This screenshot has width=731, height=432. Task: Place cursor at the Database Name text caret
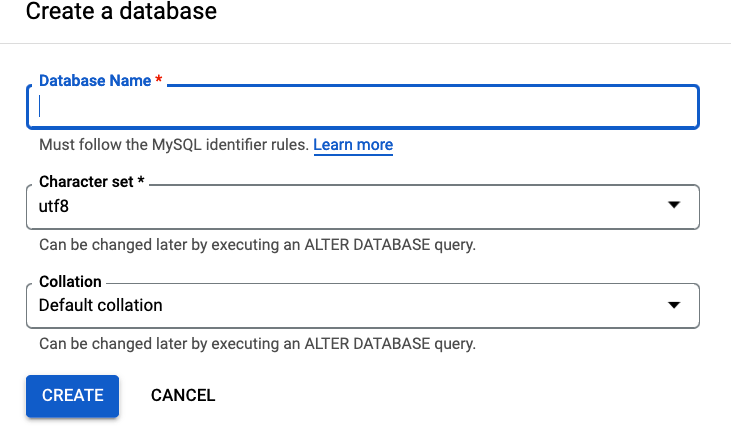click(40, 107)
